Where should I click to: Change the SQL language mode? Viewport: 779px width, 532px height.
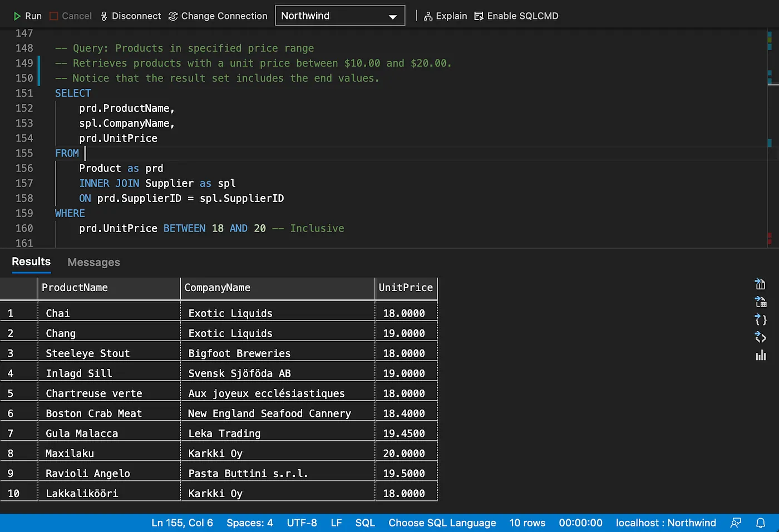365,523
